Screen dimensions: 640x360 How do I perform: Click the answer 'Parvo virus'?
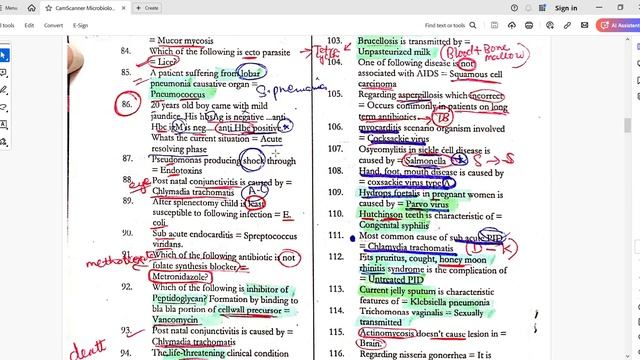pyautogui.click(x=427, y=204)
